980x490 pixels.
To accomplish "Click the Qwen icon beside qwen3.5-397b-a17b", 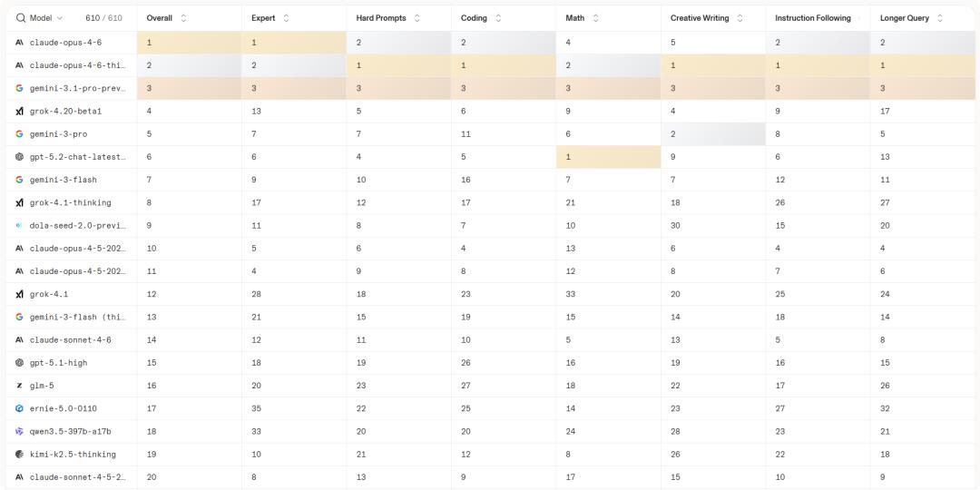I will 19,431.
